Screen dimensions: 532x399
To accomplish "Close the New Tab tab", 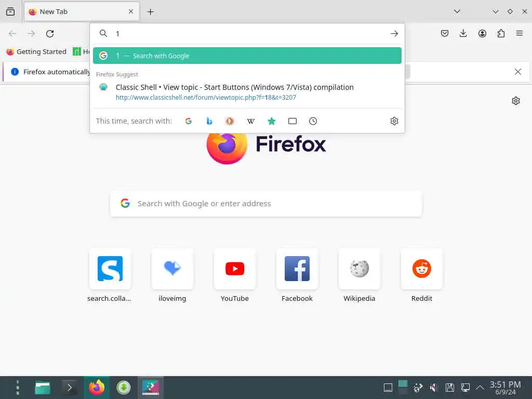I will (x=131, y=11).
